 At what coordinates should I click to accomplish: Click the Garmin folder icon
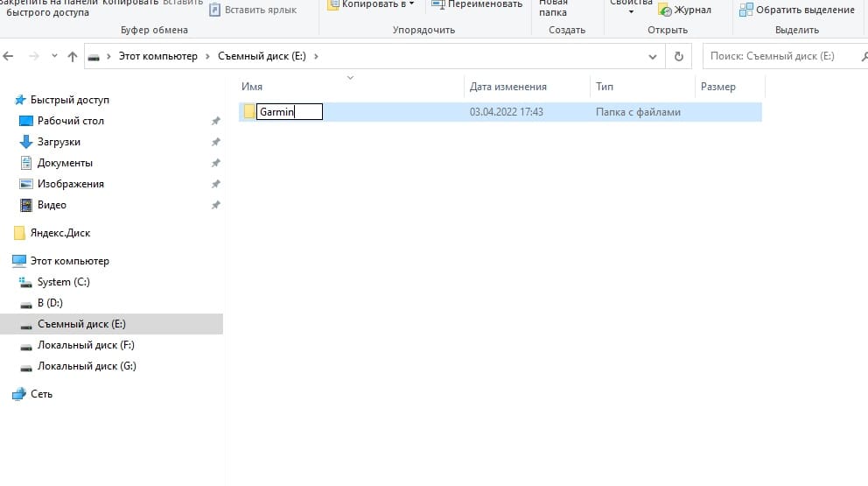pos(249,112)
